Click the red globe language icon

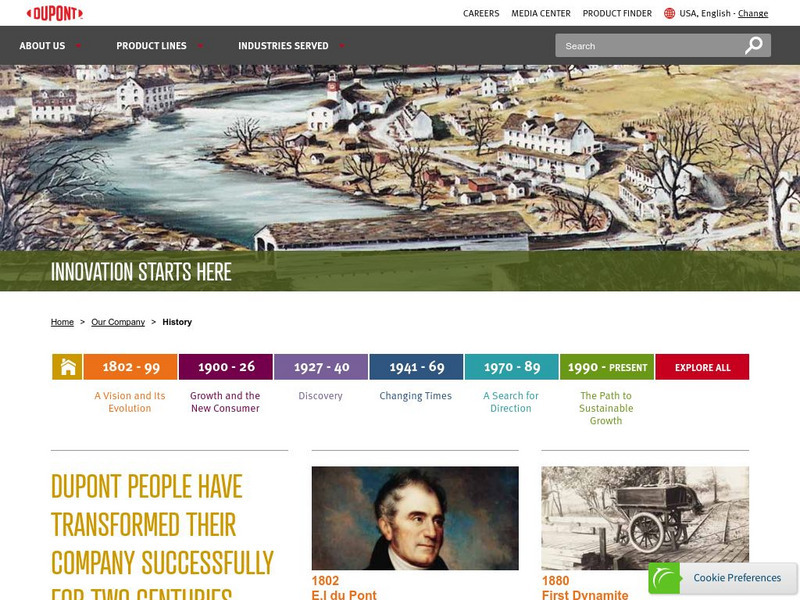coord(669,13)
